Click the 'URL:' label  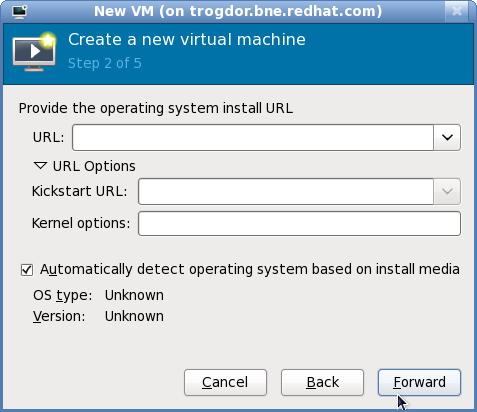tap(48, 137)
